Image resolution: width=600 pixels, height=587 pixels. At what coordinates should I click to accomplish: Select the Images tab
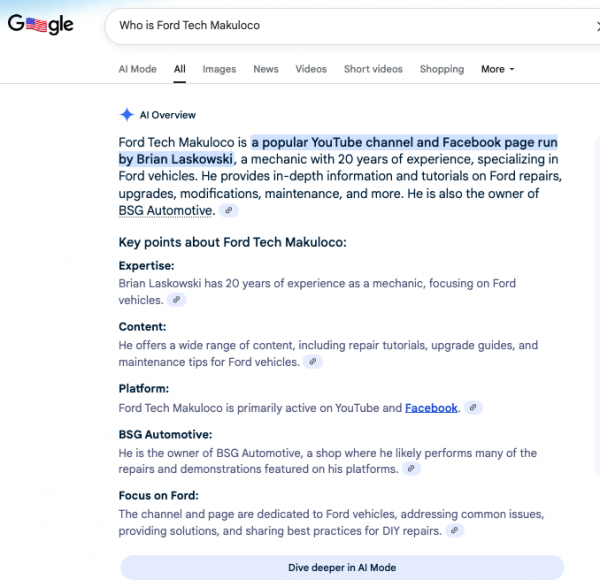click(219, 69)
